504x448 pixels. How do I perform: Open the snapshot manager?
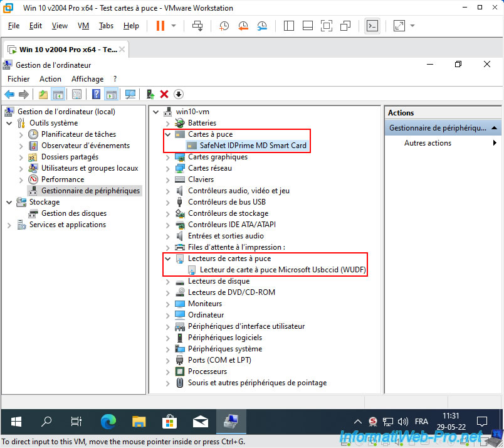pos(262,26)
